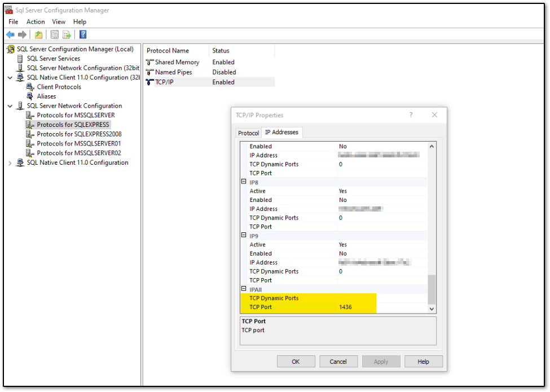Click the IP8 TCP Dynamic Ports value 0
Screen dimensions: 550x392
(x=341, y=218)
